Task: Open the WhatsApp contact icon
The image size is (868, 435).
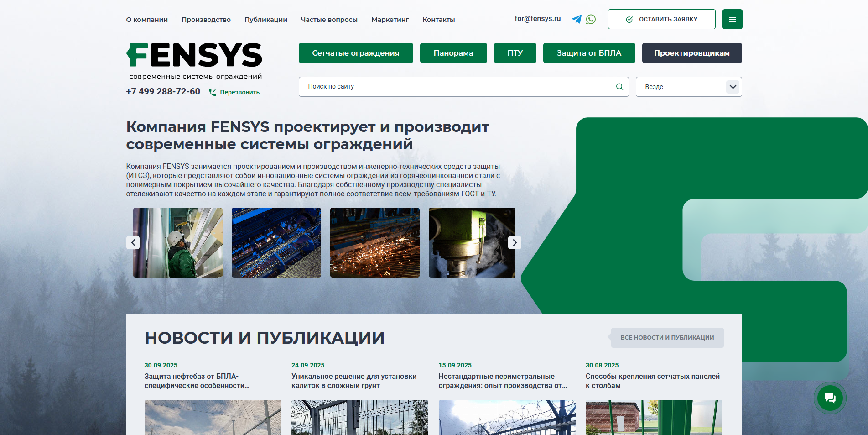Action: (591, 19)
